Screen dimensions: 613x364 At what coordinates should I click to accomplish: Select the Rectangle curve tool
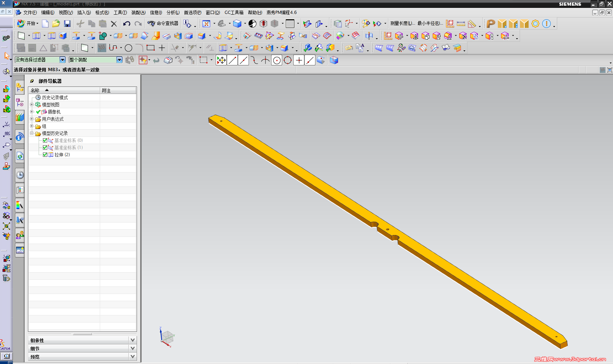[x=151, y=48]
